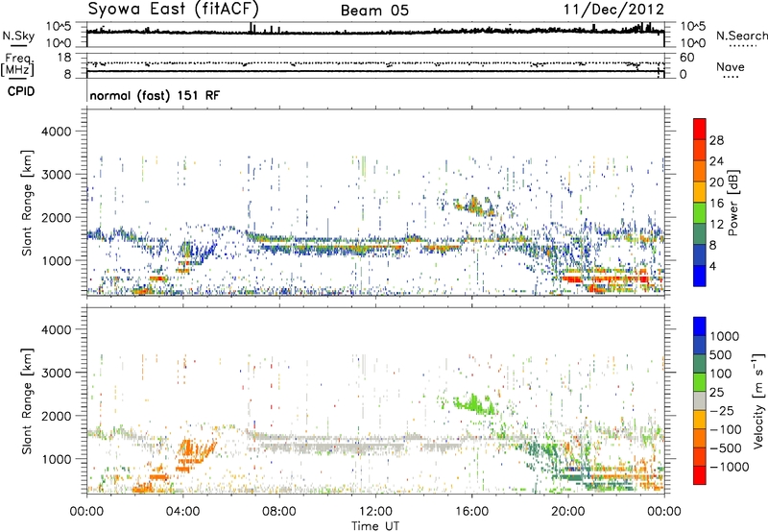Screen dimensions: 768x532
Task: Click the 'Nave' legend label
Action: tap(731, 66)
